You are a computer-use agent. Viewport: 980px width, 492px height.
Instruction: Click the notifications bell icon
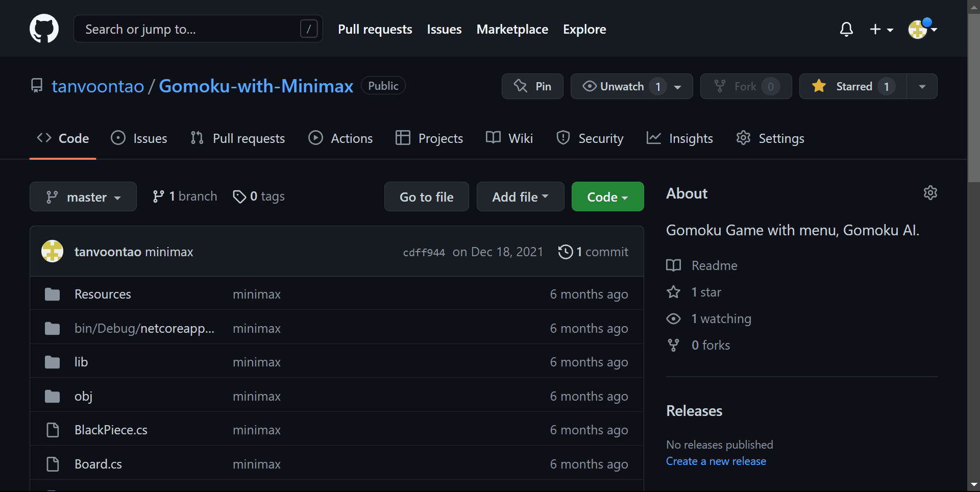(846, 29)
